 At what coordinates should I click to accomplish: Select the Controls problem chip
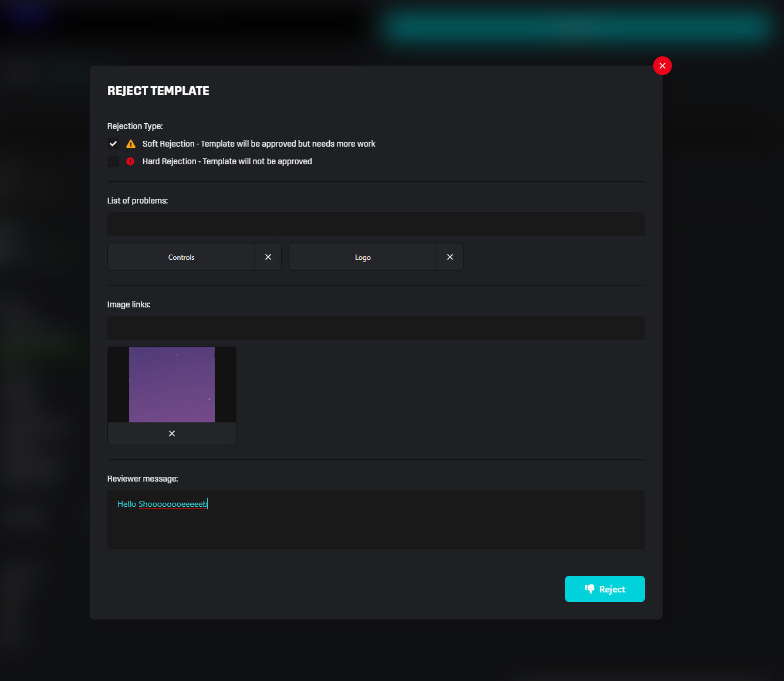[x=181, y=257]
